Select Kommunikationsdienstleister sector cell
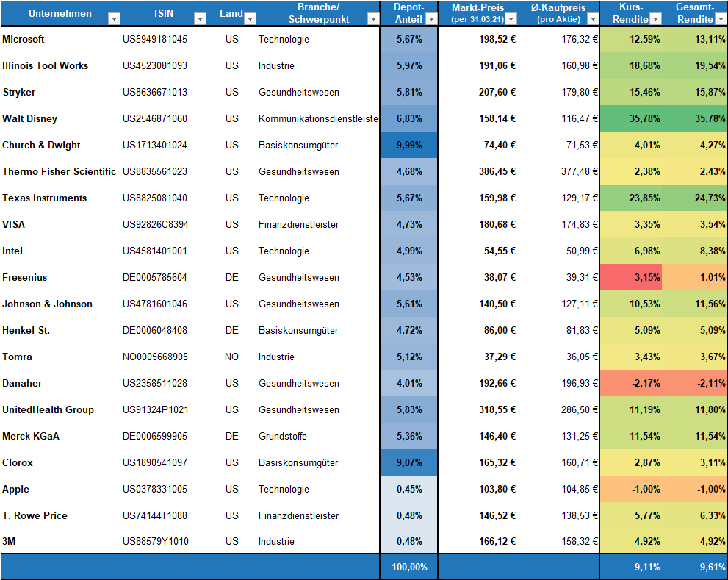 click(x=319, y=118)
